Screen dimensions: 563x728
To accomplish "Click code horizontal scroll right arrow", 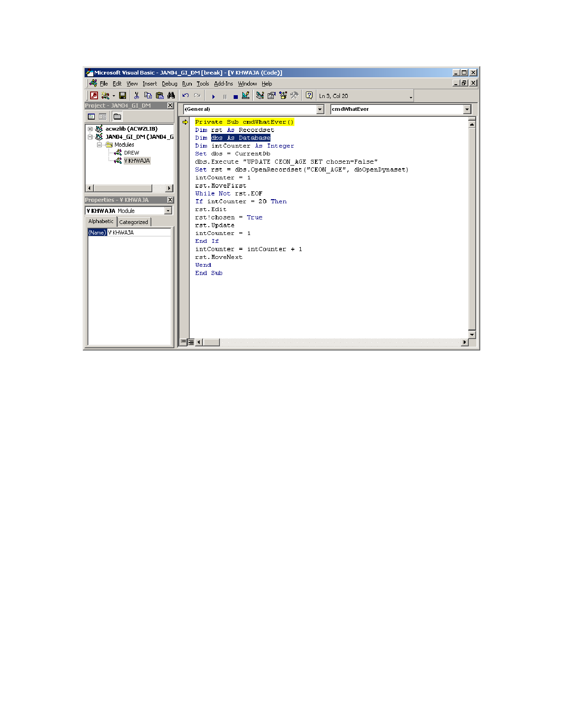I will point(464,342).
